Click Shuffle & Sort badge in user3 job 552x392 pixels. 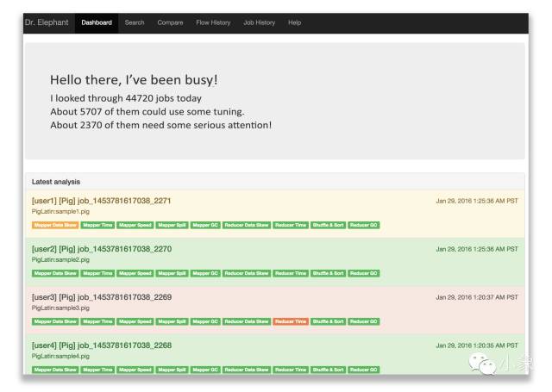click(328, 321)
